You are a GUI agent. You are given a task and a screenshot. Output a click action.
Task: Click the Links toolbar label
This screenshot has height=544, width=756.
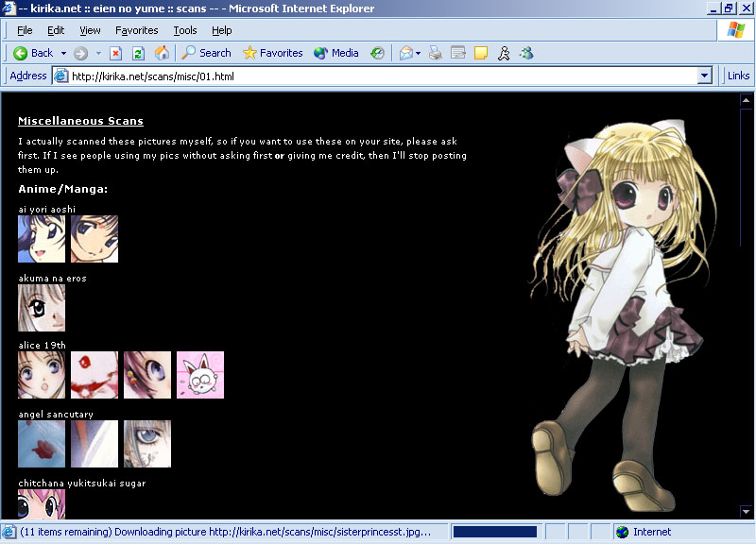738,76
